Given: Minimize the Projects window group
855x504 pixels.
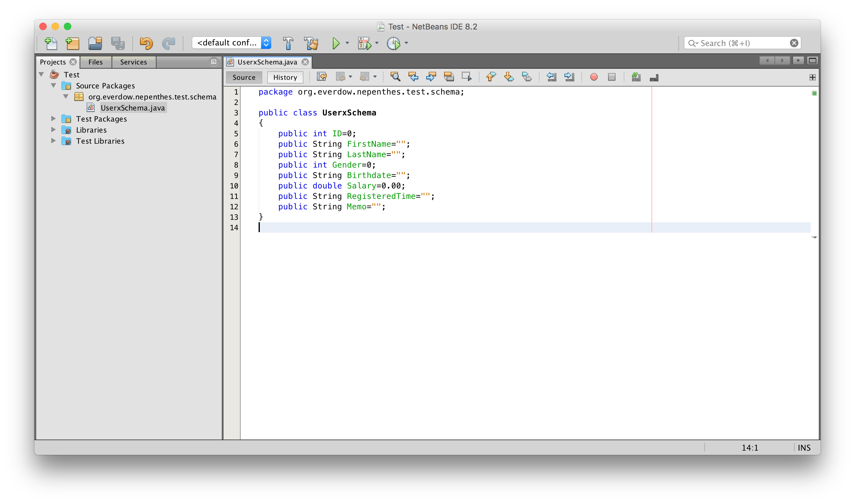Looking at the screenshot, I should point(214,62).
